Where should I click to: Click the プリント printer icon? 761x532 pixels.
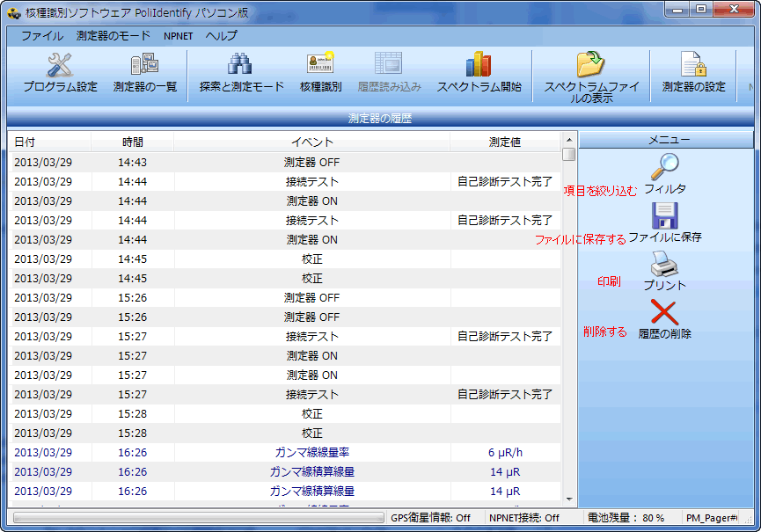664,265
